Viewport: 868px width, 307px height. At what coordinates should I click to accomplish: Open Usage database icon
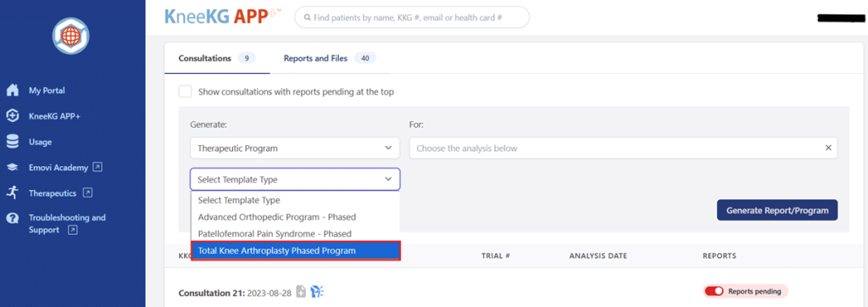pos(12,142)
